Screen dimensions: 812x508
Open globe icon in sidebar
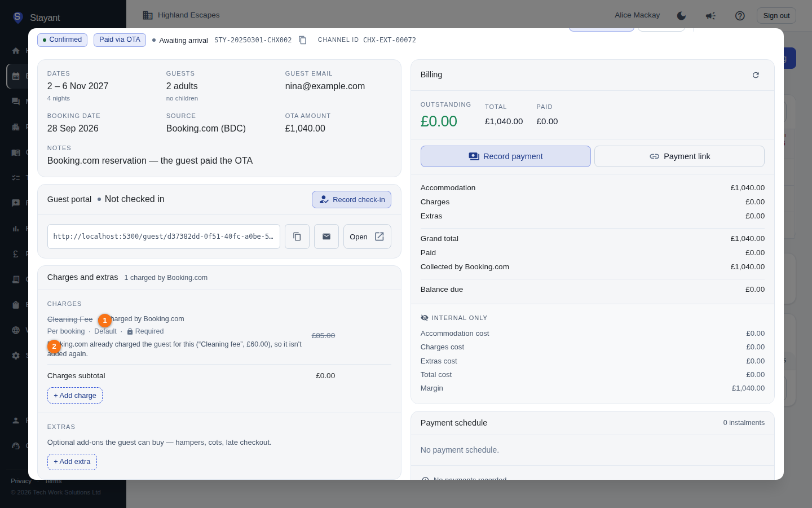(16, 330)
